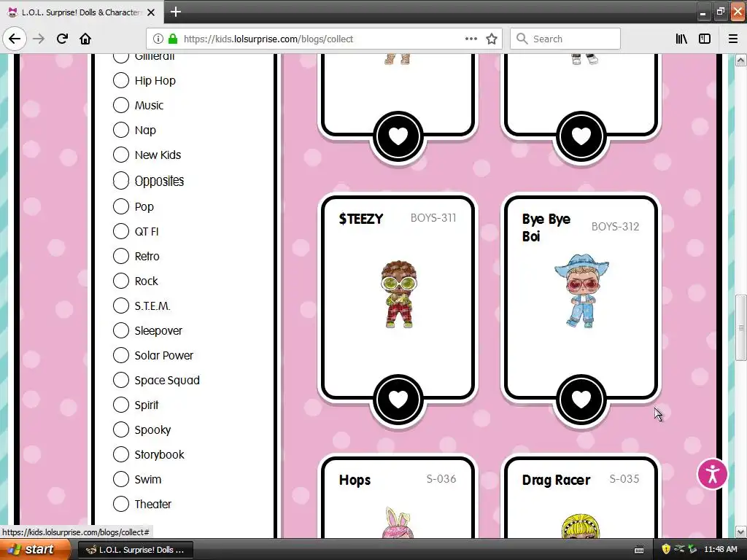
Task: Select the Nap radio button
Action: (121, 130)
